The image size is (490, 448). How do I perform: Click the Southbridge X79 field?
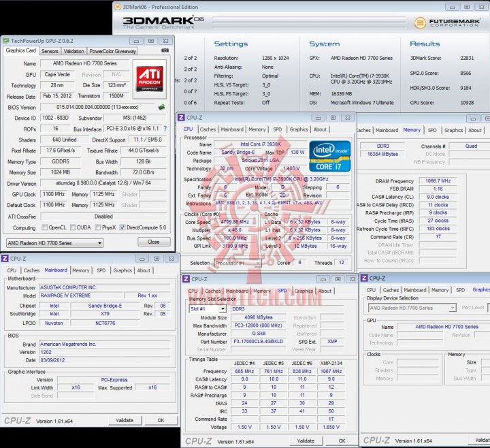click(105, 314)
